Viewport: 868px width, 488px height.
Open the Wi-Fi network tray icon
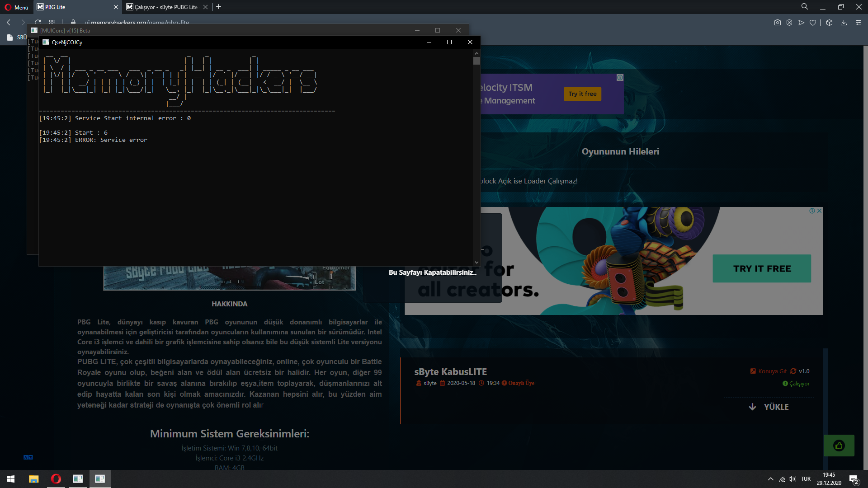(782, 479)
